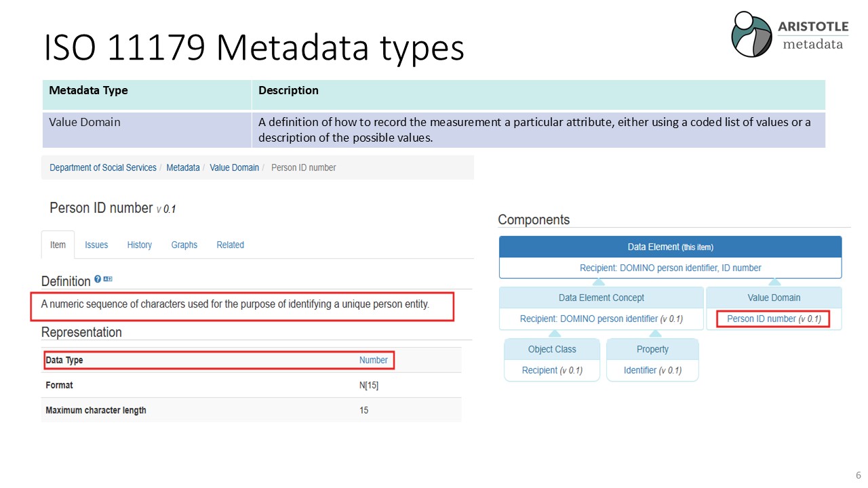
Task: Select the Graphs tab
Action: [184, 245]
